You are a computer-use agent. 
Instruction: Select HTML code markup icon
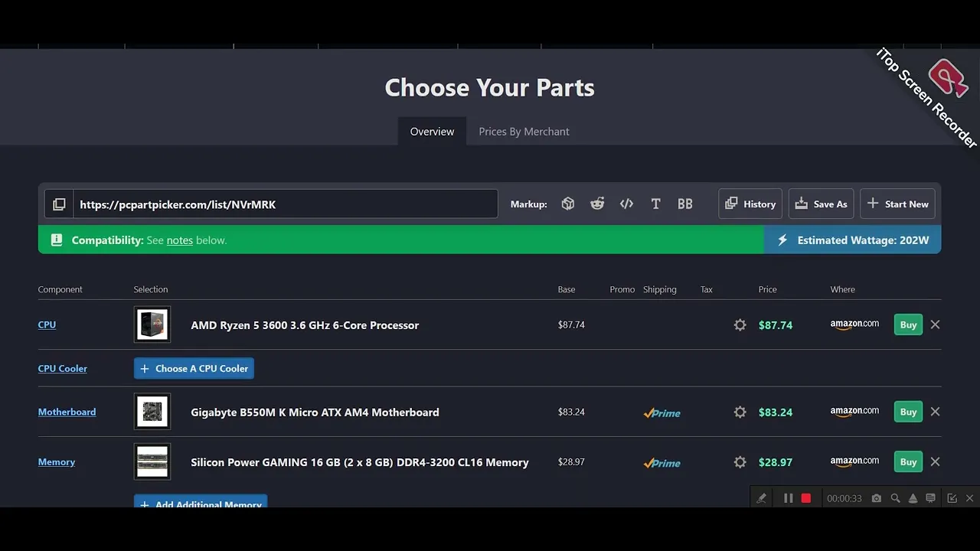click(626, 204)
